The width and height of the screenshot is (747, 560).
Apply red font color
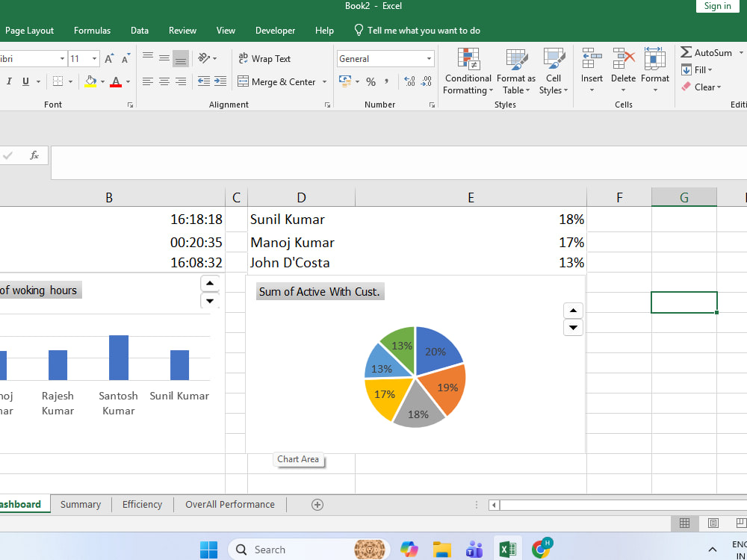116,81
